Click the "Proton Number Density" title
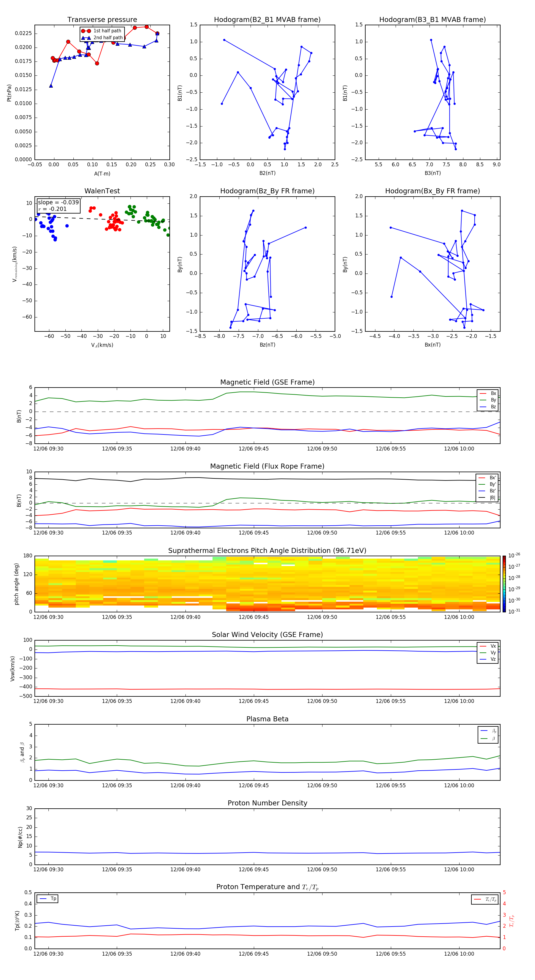Screen dimensions: 535x980 (x=267, y=803)
